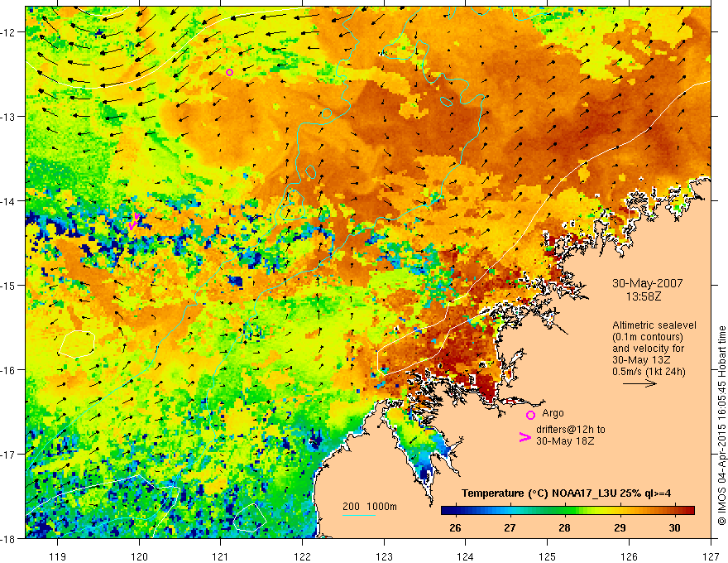This screenshot has height=563, width=728.
Task: Click the '30-May 18Z' legend text
Action: (x=565, y=440)
